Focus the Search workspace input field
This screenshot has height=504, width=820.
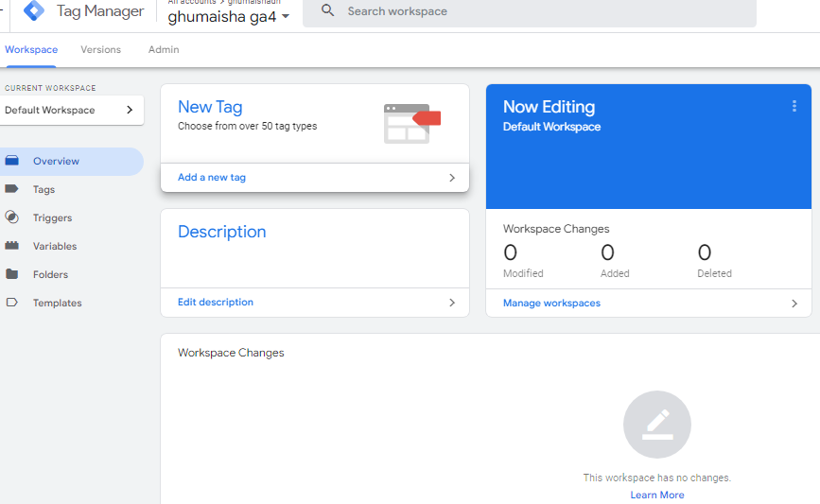click(530, 11)
